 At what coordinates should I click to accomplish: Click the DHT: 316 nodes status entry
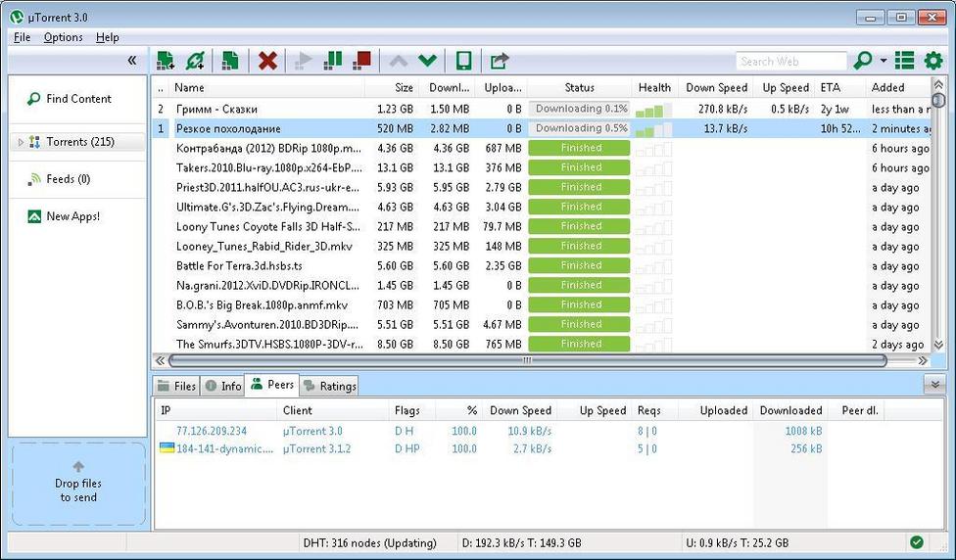pos(370,542)
